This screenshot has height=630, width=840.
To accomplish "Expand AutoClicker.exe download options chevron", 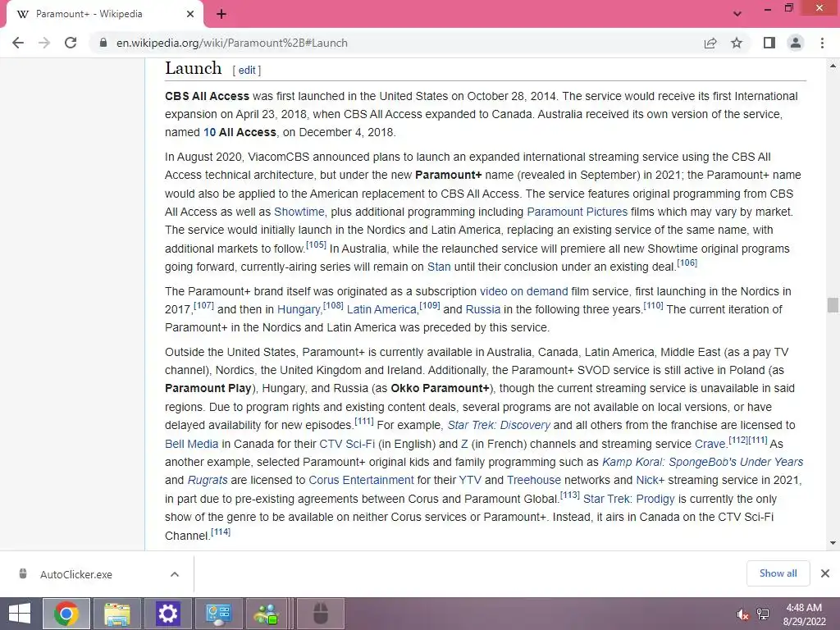I will click(175, 574).
